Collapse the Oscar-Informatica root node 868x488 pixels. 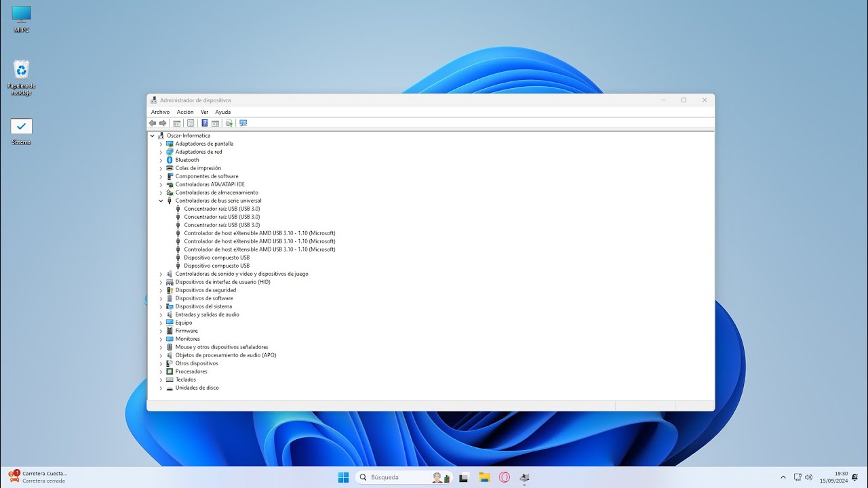pyautogui.click(x=153, y=136)
